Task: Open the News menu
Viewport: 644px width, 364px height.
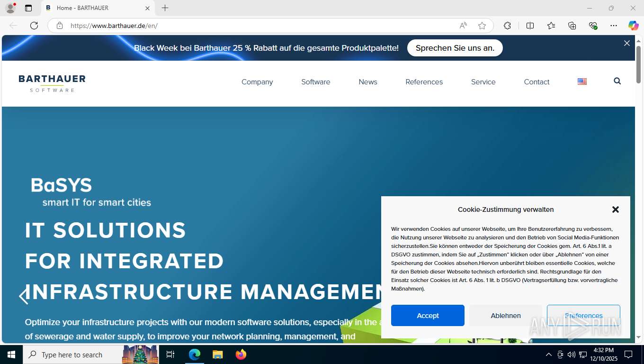Action: point(368,82)
